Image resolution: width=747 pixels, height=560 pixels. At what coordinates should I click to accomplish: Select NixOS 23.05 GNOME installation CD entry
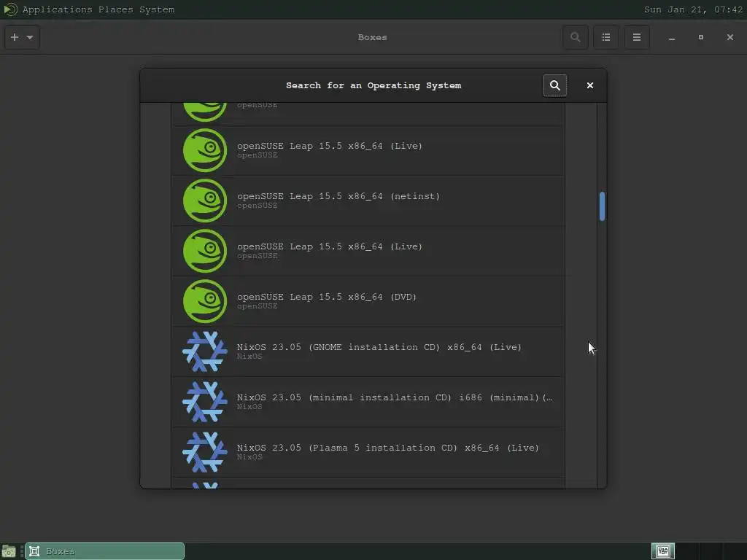[368, 351]
